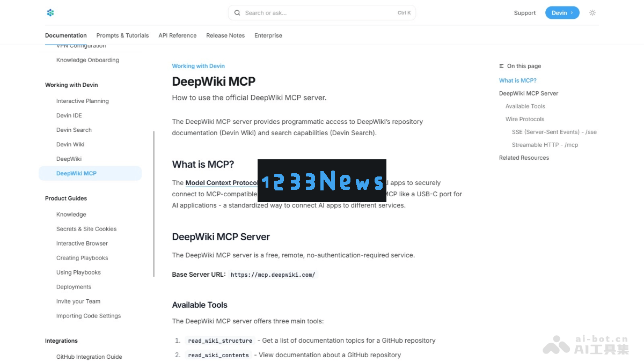Click the On this page list icon
The height and width of the screenshot is (362, 644).
point(501,66)
